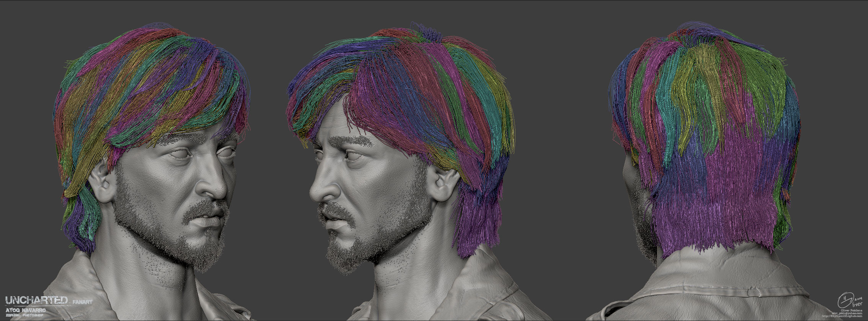Select the "ATOQ NAVARRO" character name text
Image resolution: width=868 pixels, height=321 pixels.
tap(26, 310)
